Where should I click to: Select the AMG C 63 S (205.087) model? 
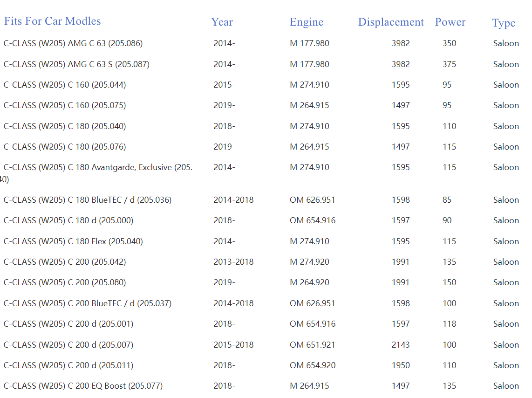[x=76, y=64]
